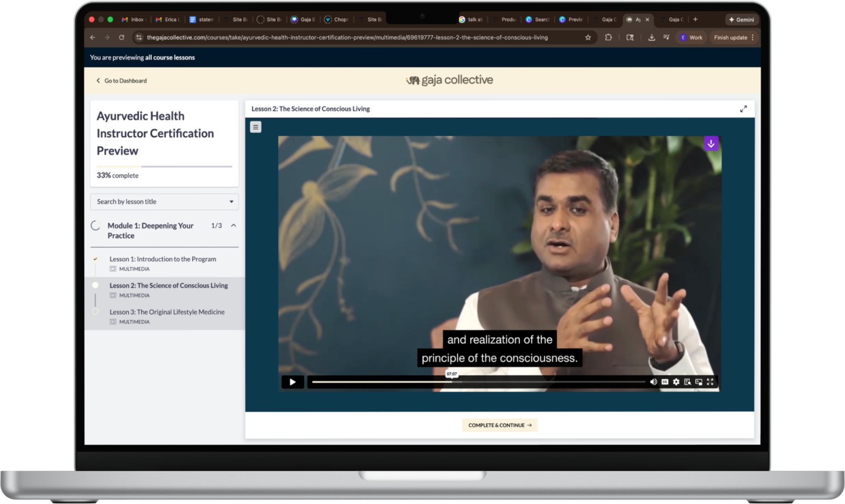Screen dimensions: 845x504
Task: Collapse Module 1: Deepening Your Practice
Action: pos(233,225)
